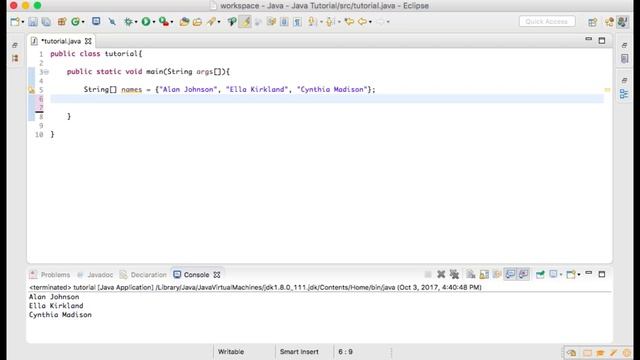Switch to the Problems tab
The image size is (640, 360).
click(x=50, y=275)
